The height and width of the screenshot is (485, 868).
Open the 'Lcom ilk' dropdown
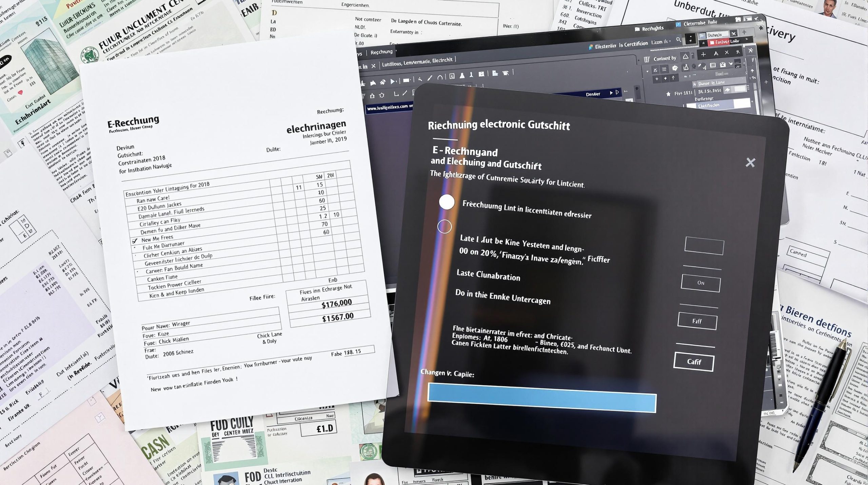[661, 42]
